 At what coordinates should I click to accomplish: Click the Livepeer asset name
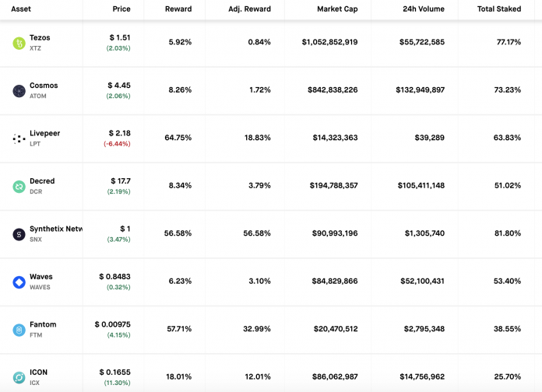point(44,133)
